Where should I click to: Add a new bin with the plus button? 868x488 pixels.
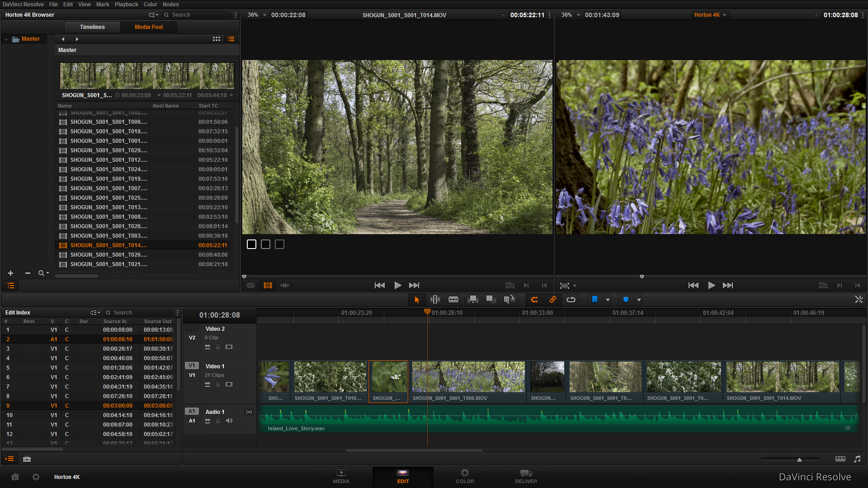11,273
